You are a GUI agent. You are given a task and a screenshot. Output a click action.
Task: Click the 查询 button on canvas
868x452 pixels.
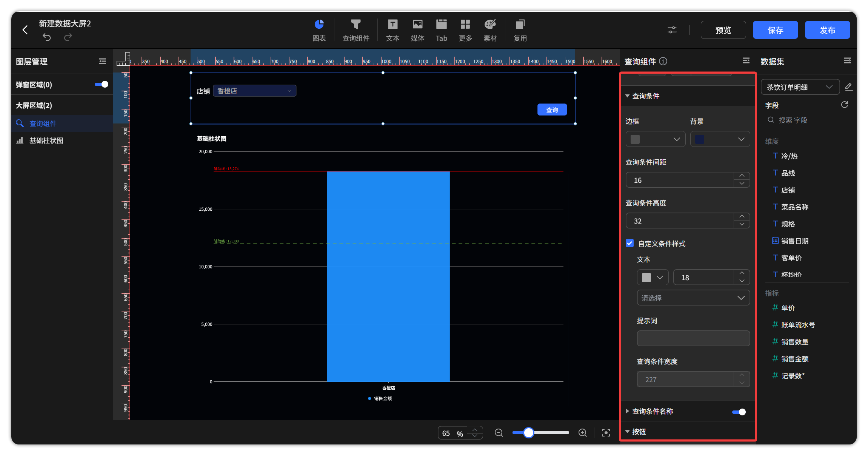(552, 110)
